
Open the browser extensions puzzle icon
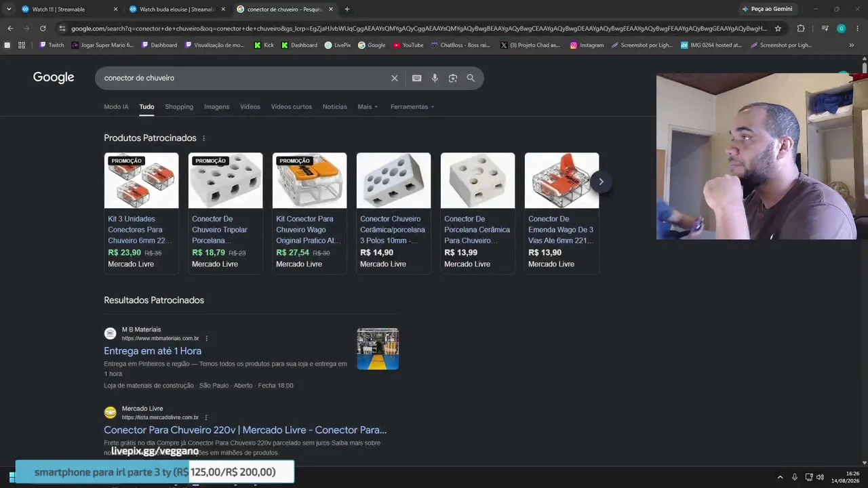801,28
